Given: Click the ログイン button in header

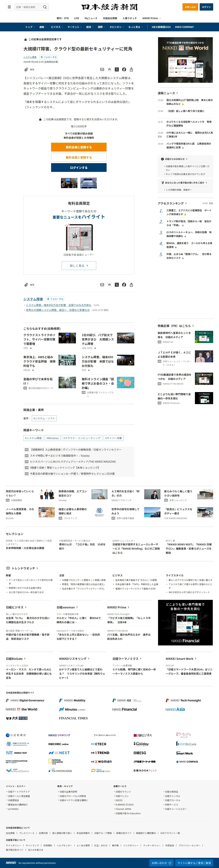Looking at the screenshot, I should (x=206, y=7).
